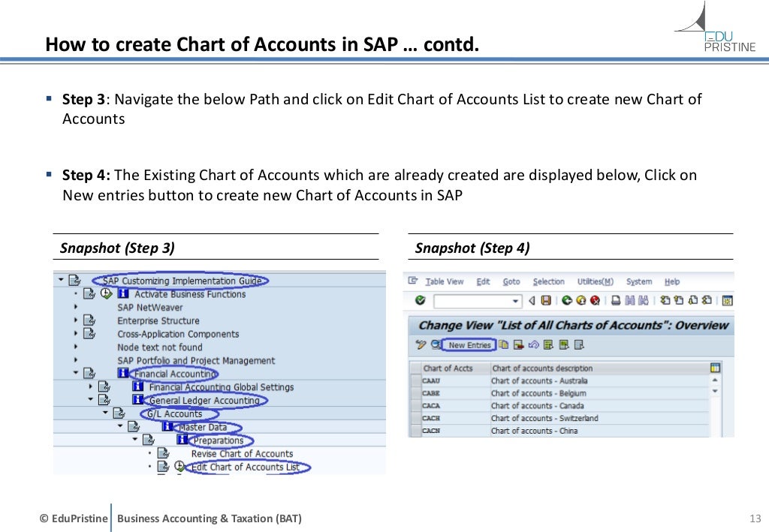The width and height of the screenshot is (769, 532).
Task: Click the New Entries button
Action: (469, 345)
